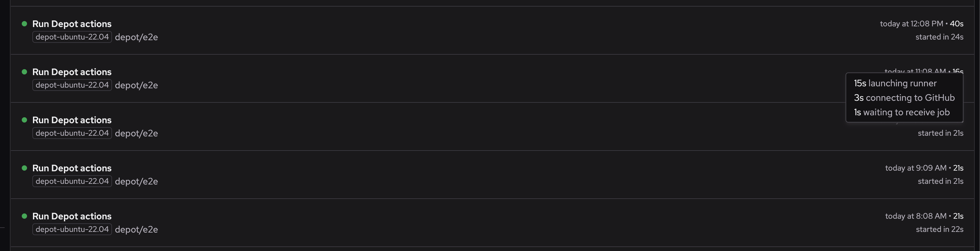
Task: Click the depot-ubuntu-22.04 label on the 9:09 AM run
Action: tap(72, 181)
